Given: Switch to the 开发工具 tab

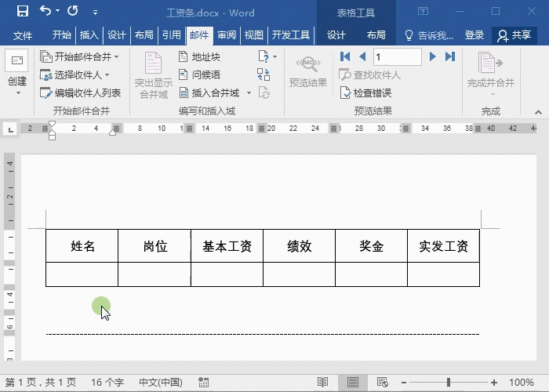Looking at the screenshot, I should [291, 35].
